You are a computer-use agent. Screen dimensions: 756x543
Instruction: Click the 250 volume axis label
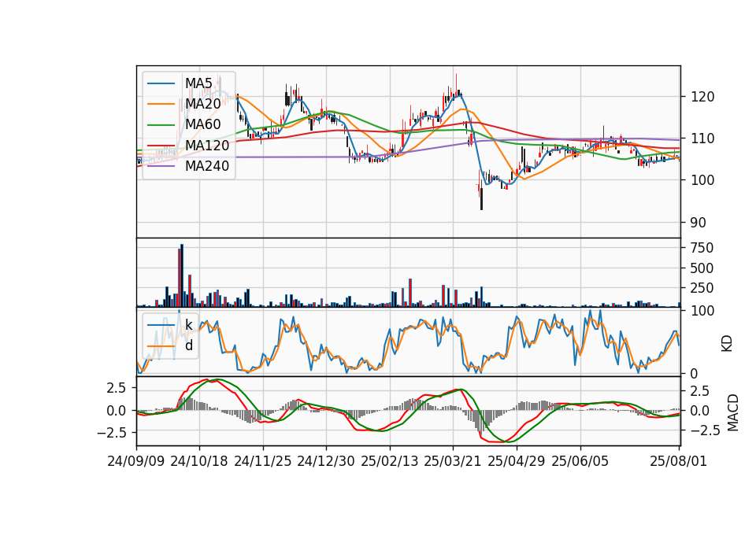click(x=702, y=288)
